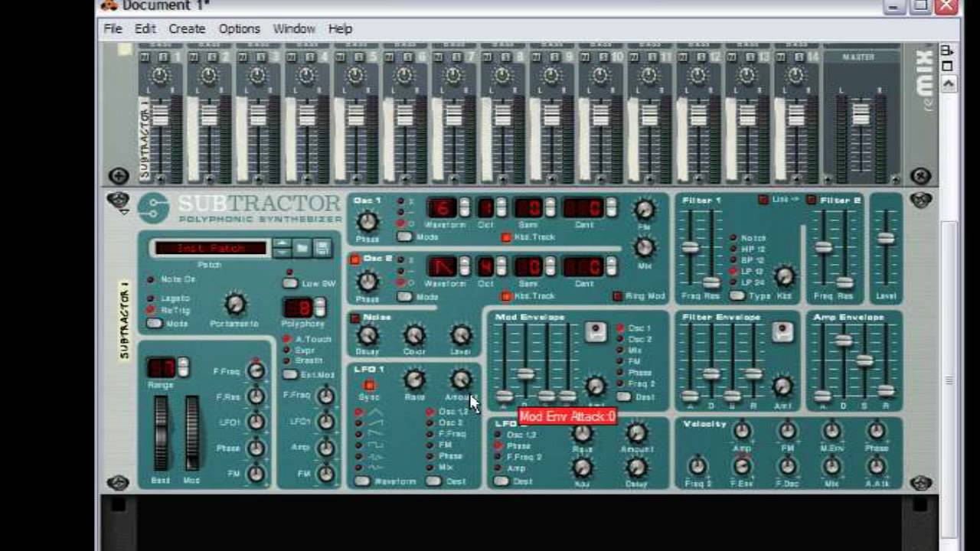The width and height of the screenshot is (980, 551).
Task: Click the LFO 1 Rate knob
Action: [414, 380]
